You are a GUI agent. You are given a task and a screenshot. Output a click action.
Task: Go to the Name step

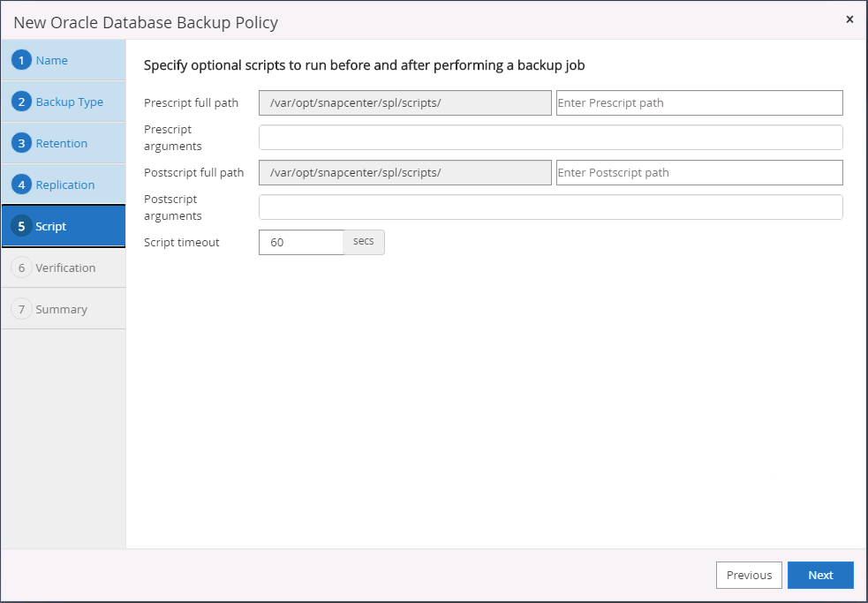point(52,61)
